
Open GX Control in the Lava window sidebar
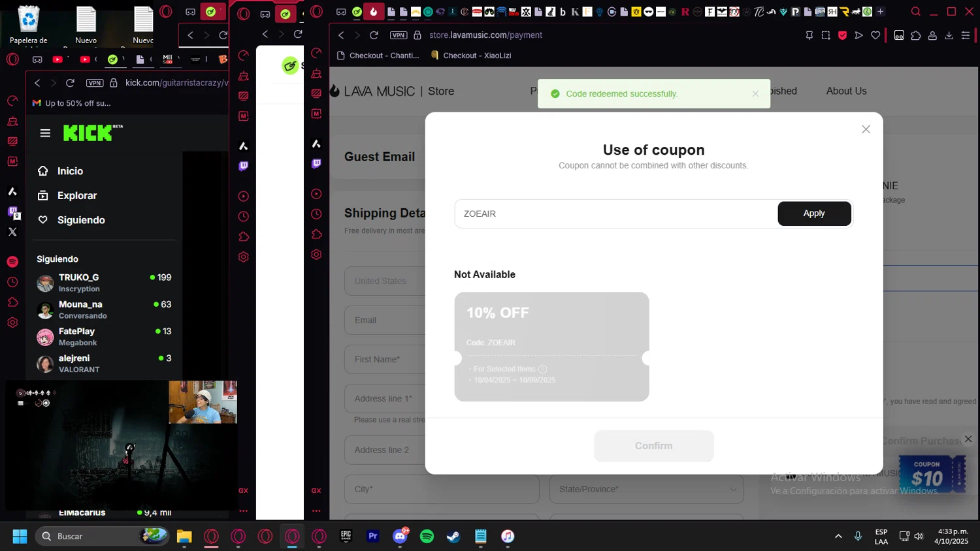pos(316,53)
